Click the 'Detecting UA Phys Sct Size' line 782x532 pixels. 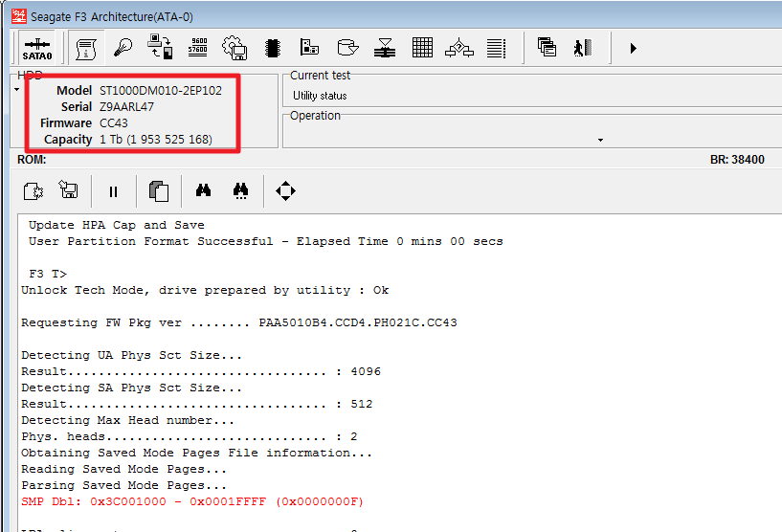tap(132, 356)
